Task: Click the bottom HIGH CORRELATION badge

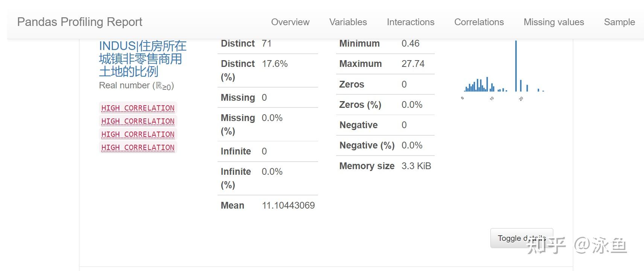Action: click(138, 148)
